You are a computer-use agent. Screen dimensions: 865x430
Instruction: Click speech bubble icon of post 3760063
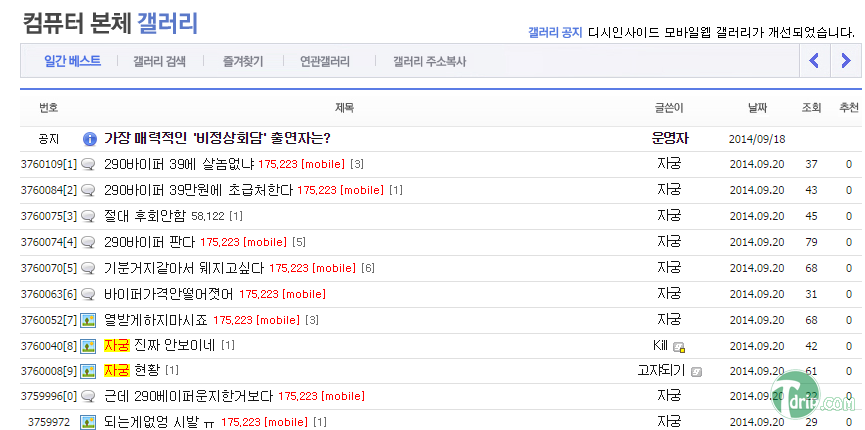click(88, 294)
